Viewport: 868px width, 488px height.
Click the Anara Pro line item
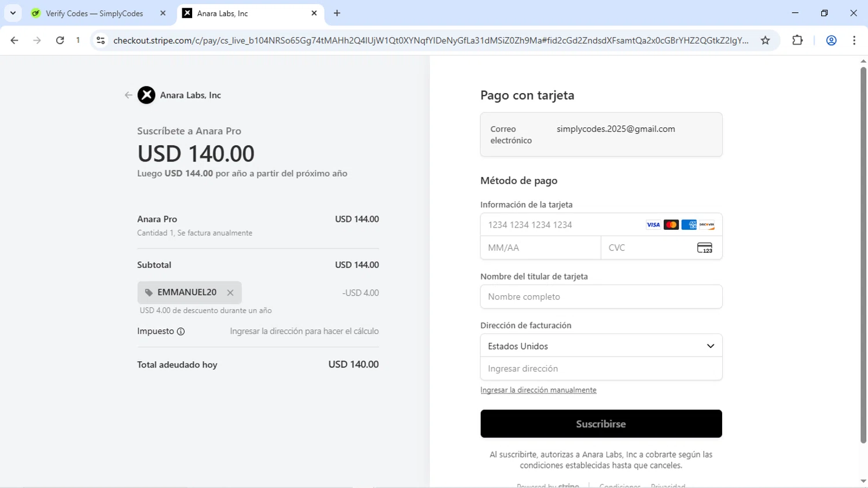click(157, 219)
